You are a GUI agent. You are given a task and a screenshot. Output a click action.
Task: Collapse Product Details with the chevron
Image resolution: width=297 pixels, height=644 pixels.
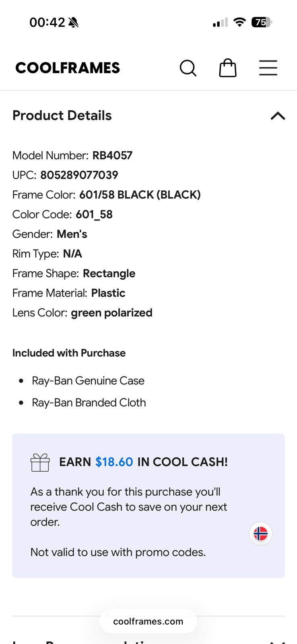[278, 116]
